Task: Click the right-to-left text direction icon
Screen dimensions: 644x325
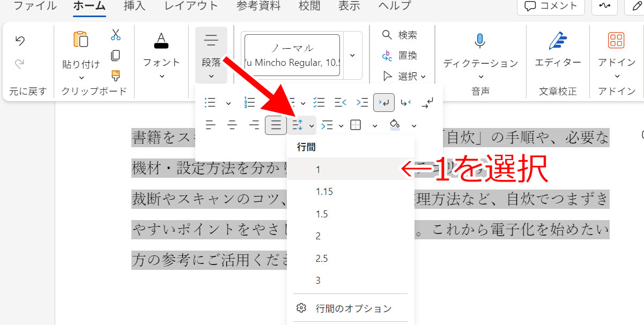Action: 406,102
